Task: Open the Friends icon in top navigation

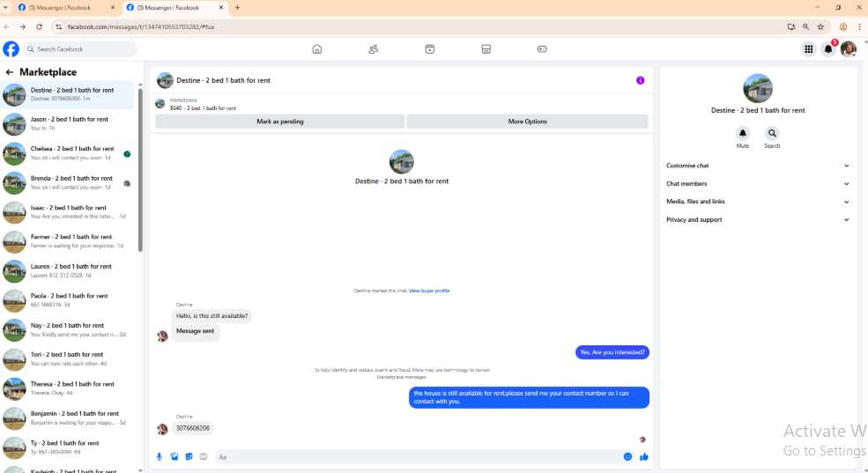Action: [373, 49]
